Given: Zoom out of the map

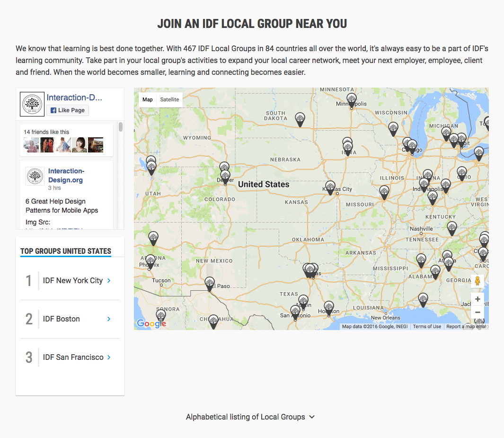Looking at the screenshot, I should tap(477, 312).
